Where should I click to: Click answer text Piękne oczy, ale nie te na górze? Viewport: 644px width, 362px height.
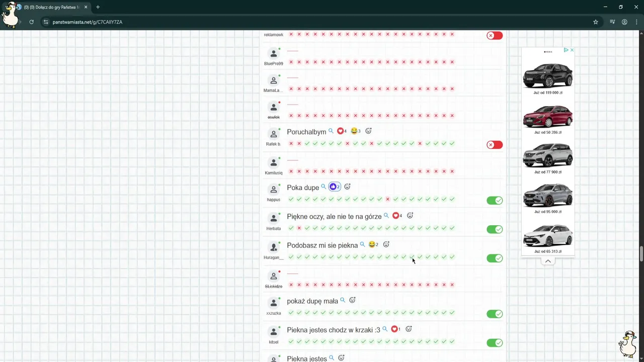click(x=334, y=216)
